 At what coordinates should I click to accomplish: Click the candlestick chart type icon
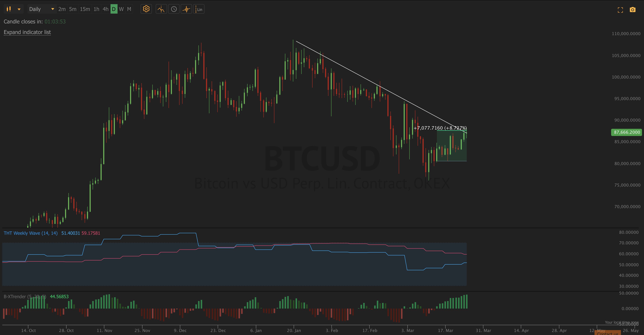tap(9, 9)
